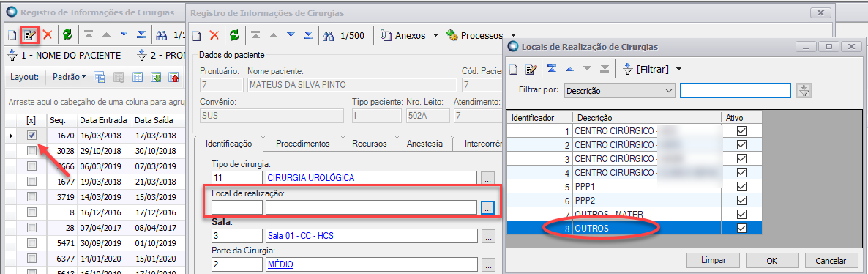
Task: Toggle Ativo checkbox for OUTROS - MATER
Action: 742,214
